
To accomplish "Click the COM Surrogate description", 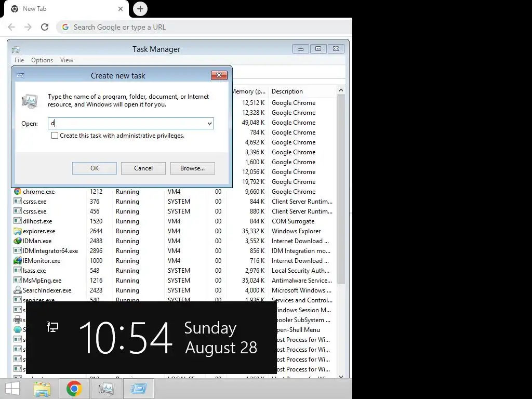I will [293, 221].
